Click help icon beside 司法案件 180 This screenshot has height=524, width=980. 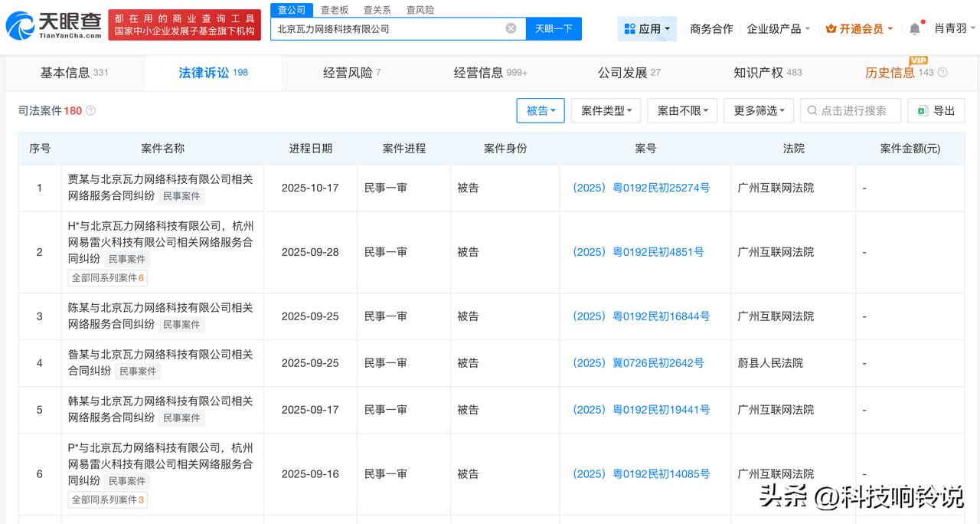91,111
